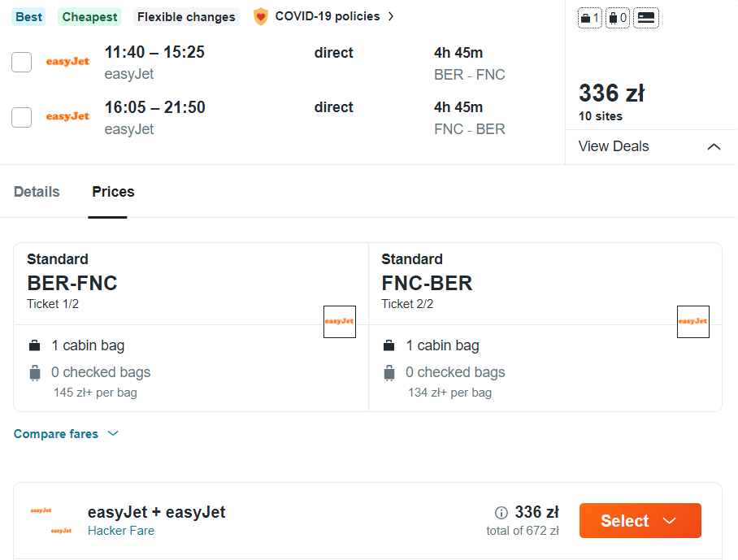738x560 pixels.
Task: Switch to the Details tab
Action: pyautogui.click(x=37, y=192)
